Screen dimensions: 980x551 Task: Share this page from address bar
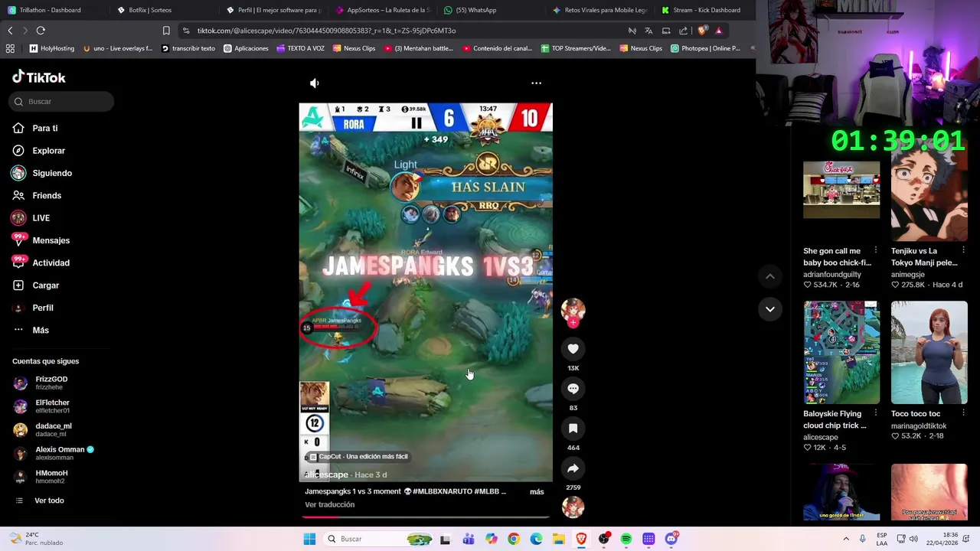click(x=683, y=31)
